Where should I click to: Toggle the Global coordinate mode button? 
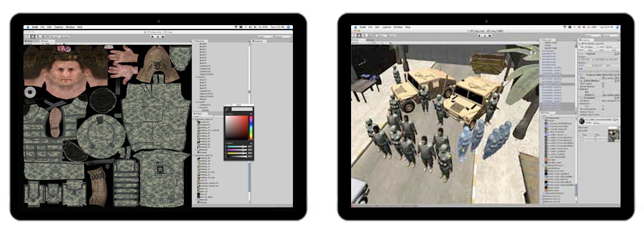click(65, 37)
